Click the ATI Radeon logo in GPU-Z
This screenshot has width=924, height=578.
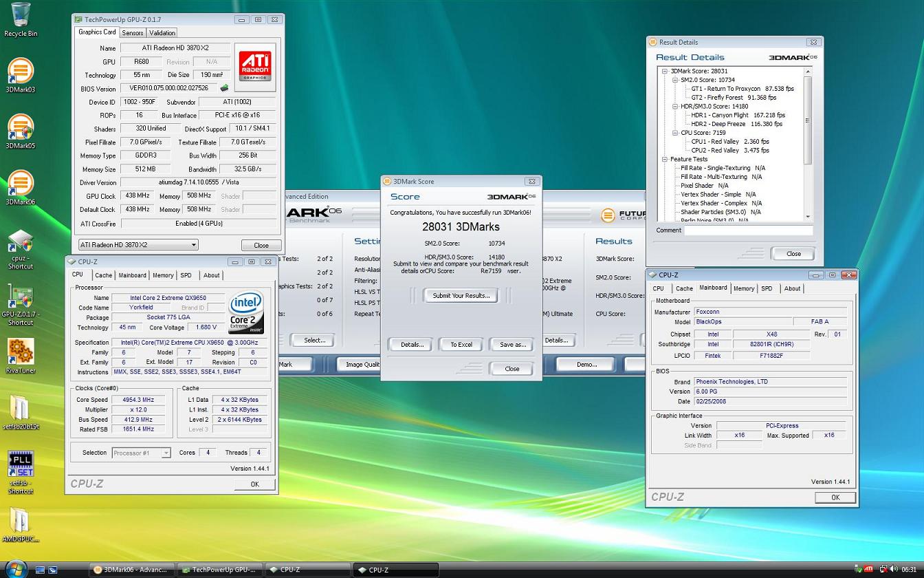tap(255, 67)
